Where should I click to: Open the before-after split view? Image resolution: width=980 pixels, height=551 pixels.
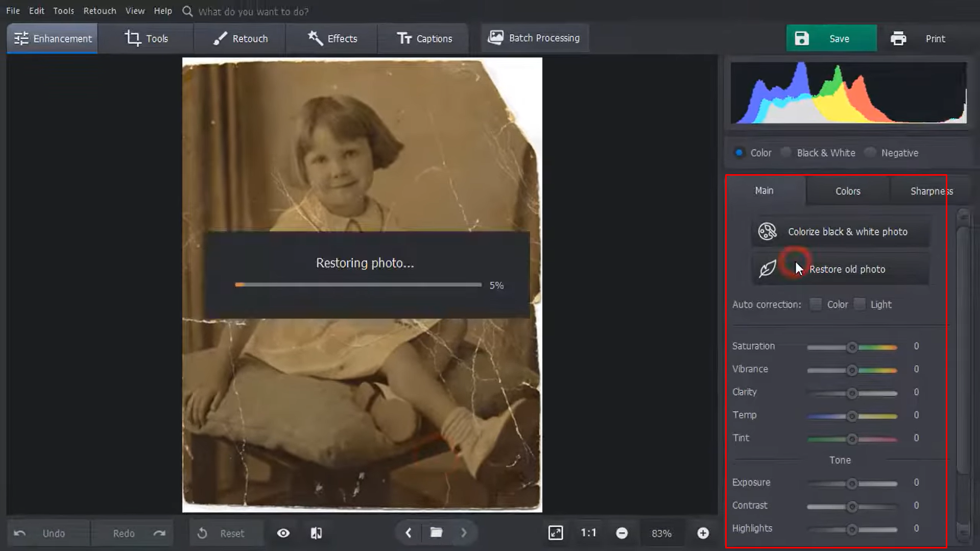tap(316, 533)
